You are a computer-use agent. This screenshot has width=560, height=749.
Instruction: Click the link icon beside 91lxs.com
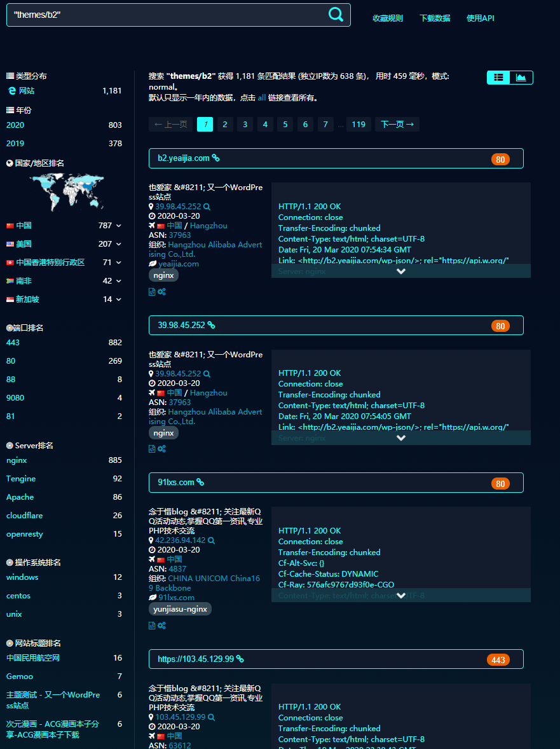point(200,482)
